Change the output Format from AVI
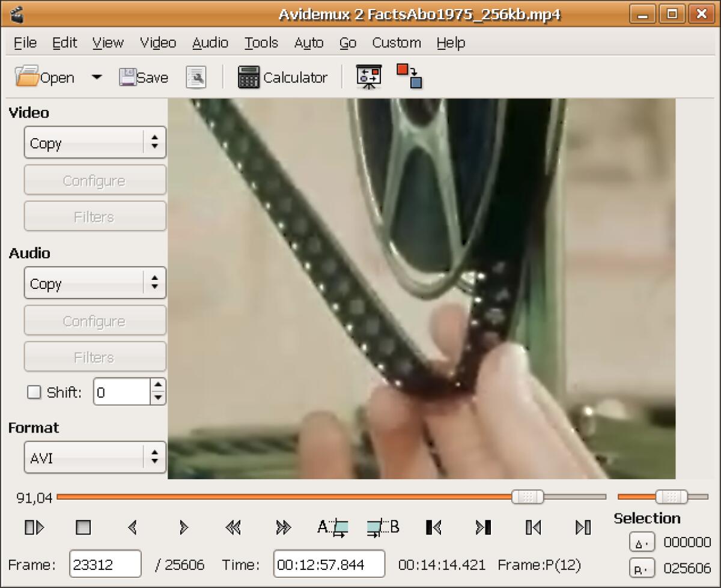Screen dimensions: 721x588 pos(95,457)
